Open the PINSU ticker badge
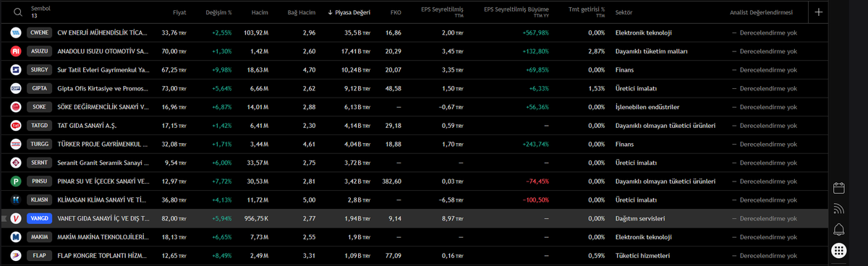Image resolution: width=868 pixels, height=266 pixels. coord(38,181)
